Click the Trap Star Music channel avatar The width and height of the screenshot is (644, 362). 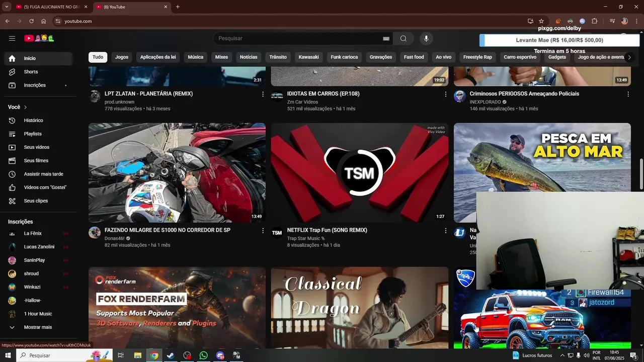click(277, 232)
